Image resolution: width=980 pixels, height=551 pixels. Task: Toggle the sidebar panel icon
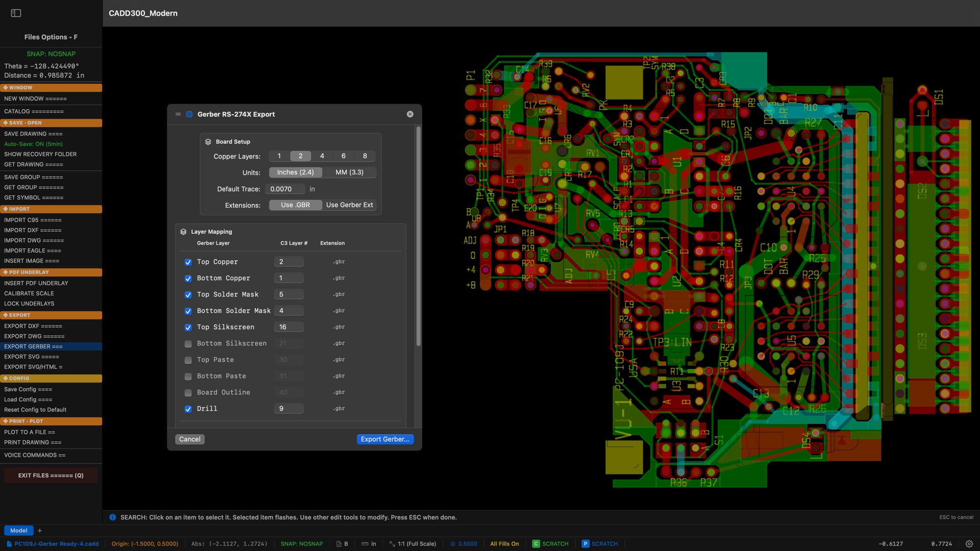(16, 13)
